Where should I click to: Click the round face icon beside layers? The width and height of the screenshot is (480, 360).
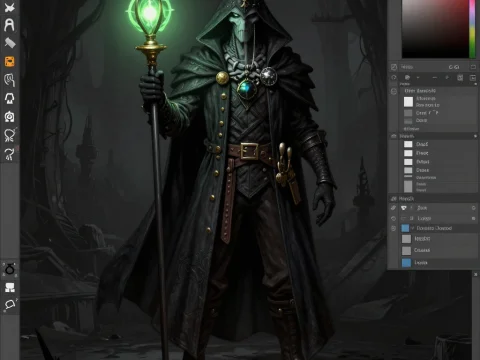[x=394, y=228]
